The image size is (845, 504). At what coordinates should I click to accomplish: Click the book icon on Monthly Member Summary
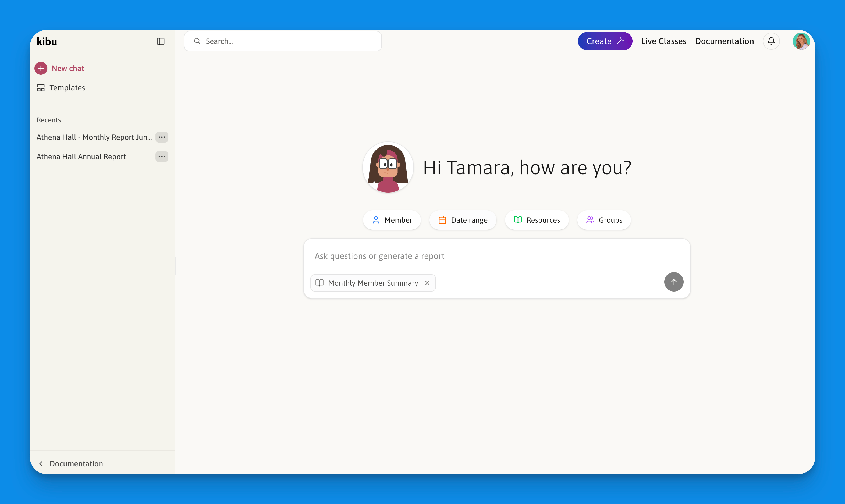(x=319, y=283)
